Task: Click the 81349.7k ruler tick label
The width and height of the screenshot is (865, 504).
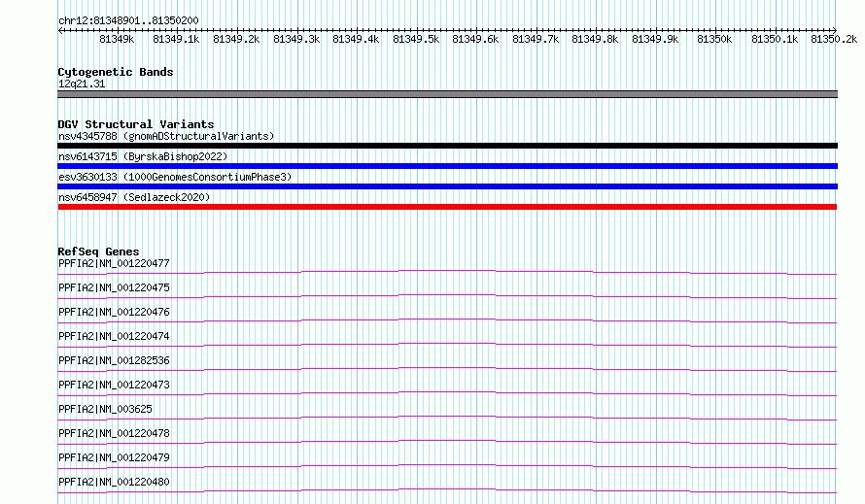Action: pyautogui.click(x=536, y=39)
